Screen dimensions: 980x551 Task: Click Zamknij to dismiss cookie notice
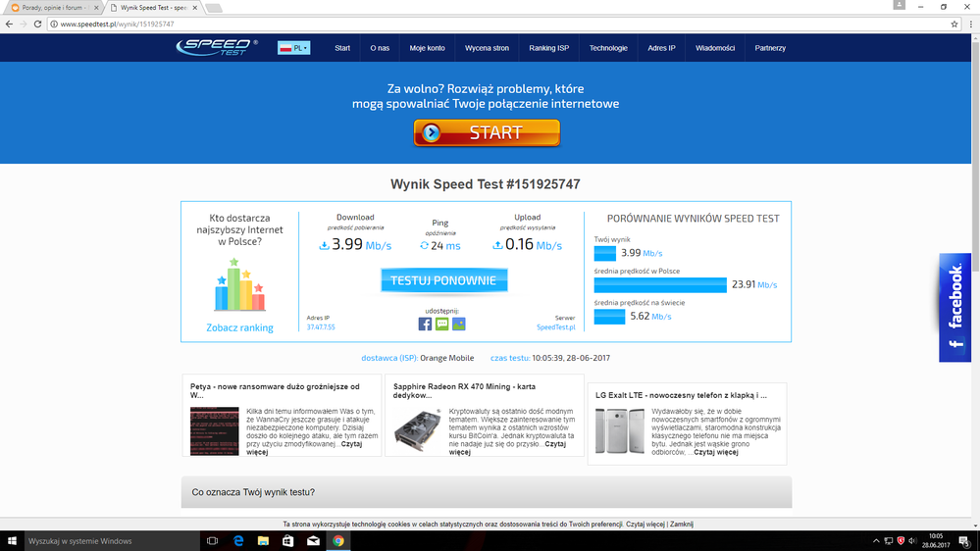point(681,525)
